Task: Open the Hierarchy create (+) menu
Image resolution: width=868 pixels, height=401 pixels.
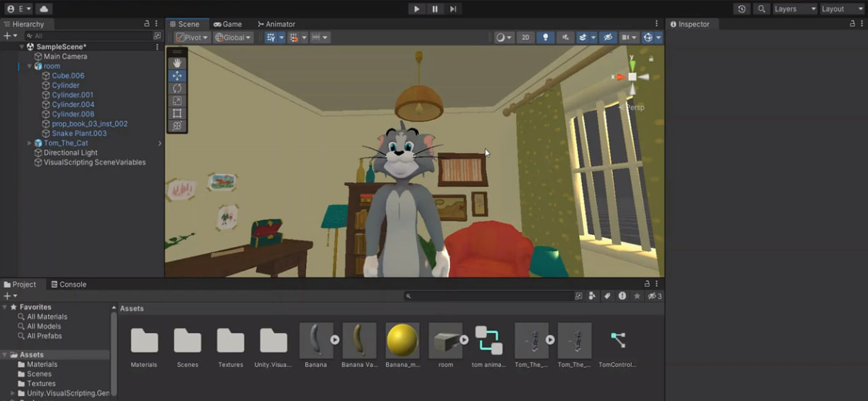Action: click(x=9, y=35)
